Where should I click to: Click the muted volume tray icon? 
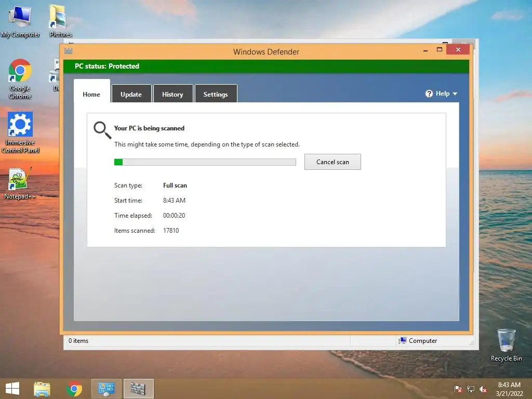483,389
